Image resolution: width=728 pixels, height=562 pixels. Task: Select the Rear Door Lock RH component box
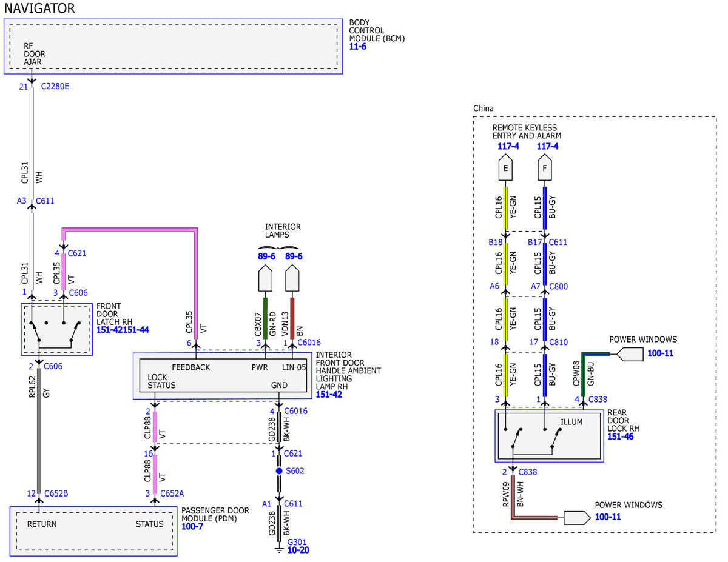coord(550,436)
